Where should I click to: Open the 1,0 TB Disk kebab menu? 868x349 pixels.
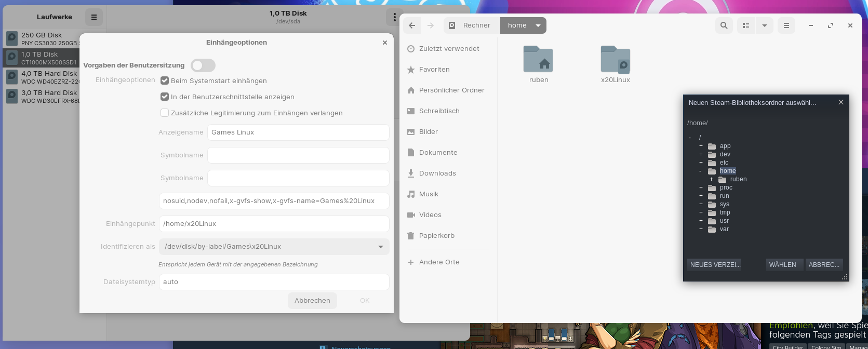pyautogui.click(x=394, y=17)
